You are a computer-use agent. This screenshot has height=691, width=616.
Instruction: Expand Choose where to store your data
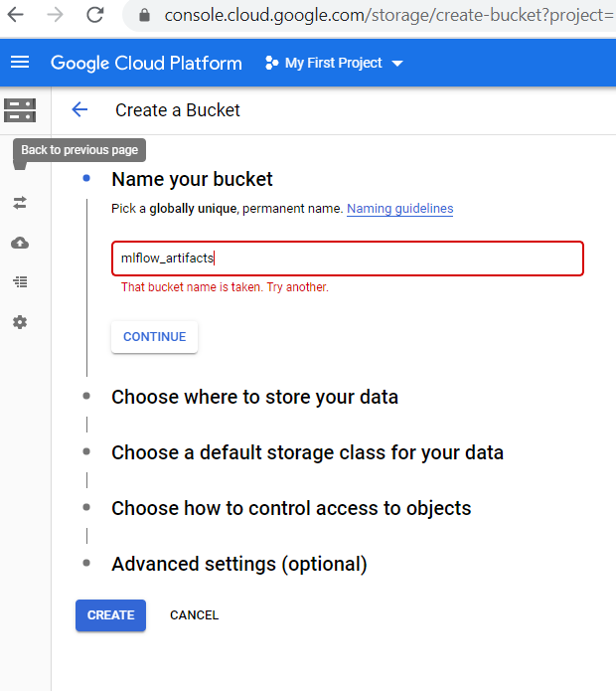pyautogui.click(x=254, y=397)
